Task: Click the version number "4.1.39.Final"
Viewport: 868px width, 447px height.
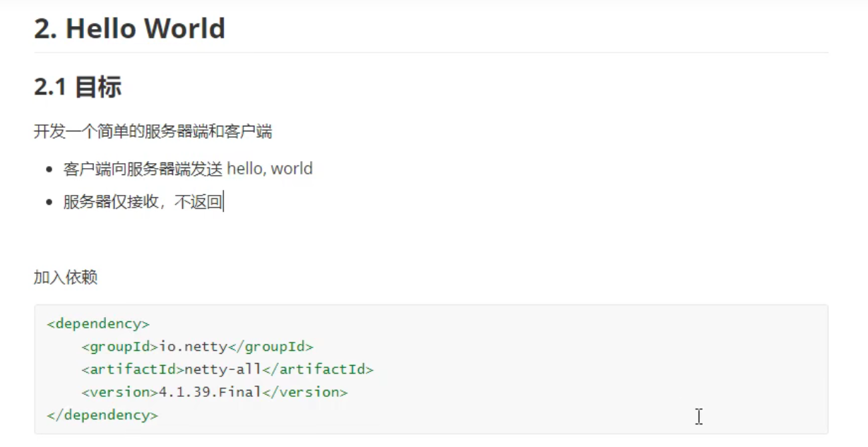Action: pyautogui.click(x=206, y=392)
